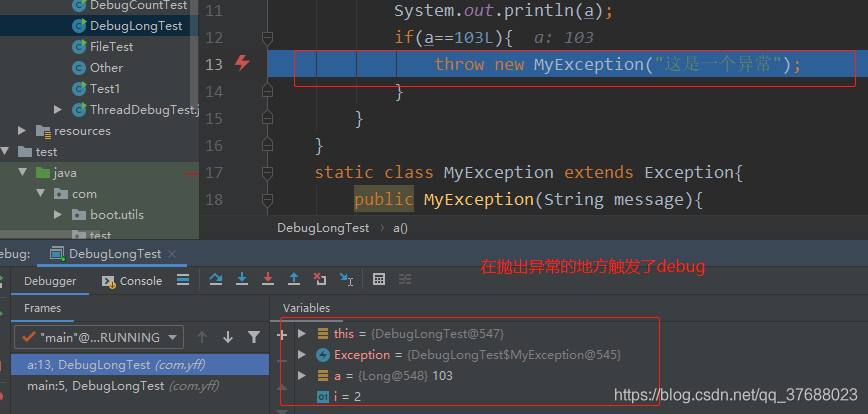
Task: Click inside the 'if(a==103L)' code on line 12
Action: coord(453,38)
